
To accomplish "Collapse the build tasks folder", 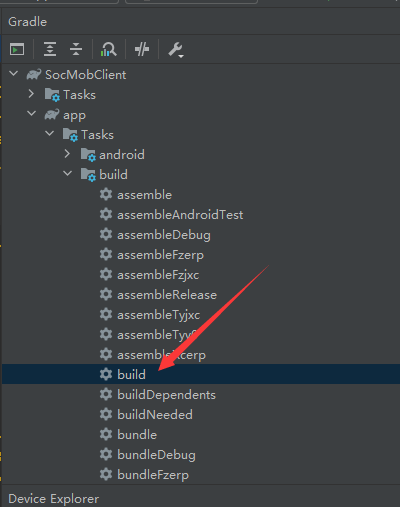I will tap(68, 174).
